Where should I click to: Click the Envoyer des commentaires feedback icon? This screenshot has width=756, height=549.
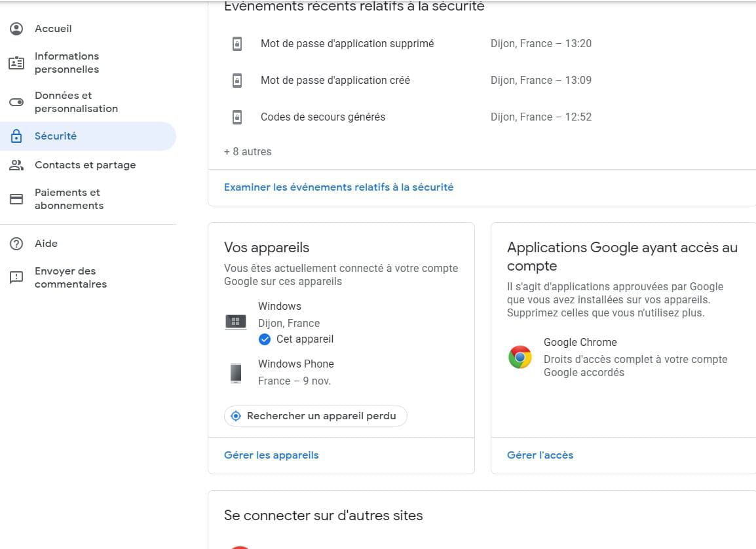click(16, 278)
